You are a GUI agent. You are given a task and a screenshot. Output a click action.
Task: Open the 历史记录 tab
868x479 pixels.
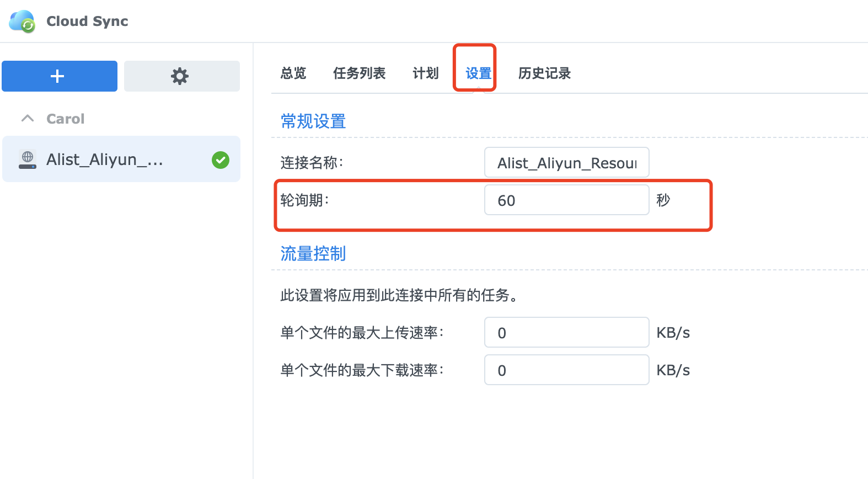coord(544,73)
